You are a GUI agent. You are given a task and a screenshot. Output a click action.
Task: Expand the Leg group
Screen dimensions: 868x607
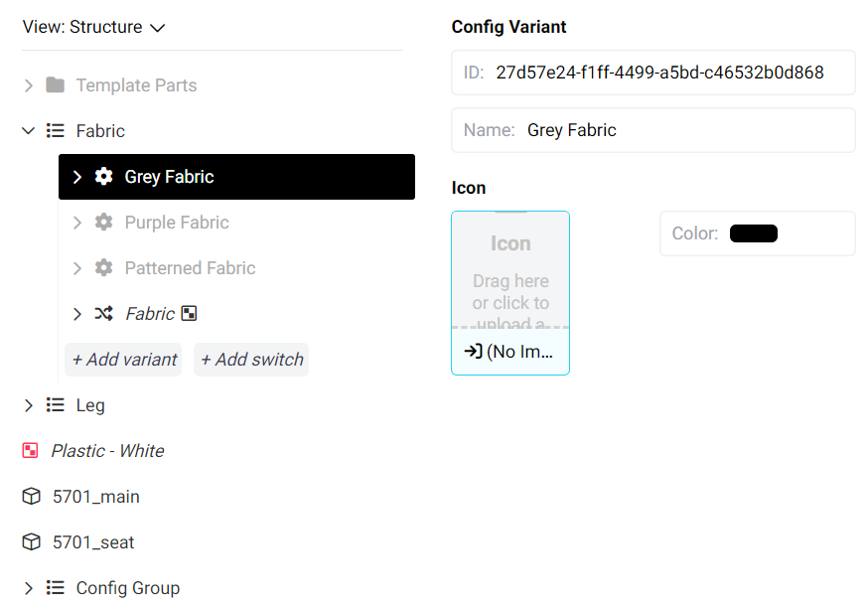pyautogui.click(x=28, y=405)
